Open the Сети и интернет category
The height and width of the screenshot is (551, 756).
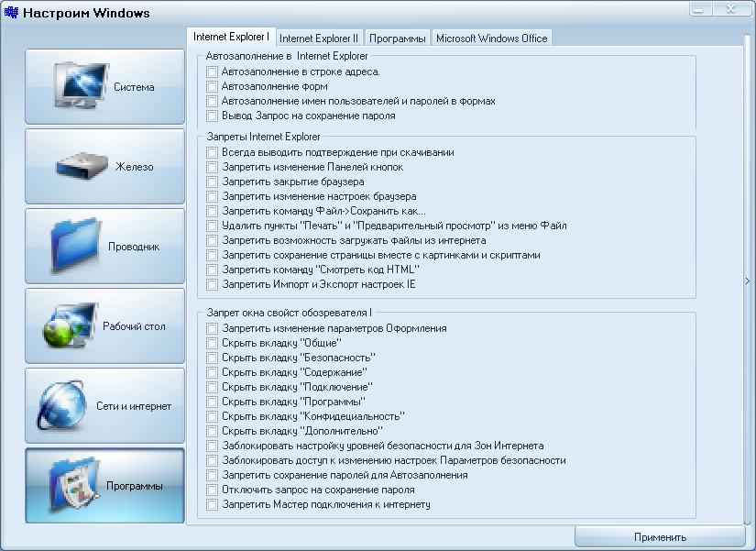pyautogui.click(x=104, y=406)
